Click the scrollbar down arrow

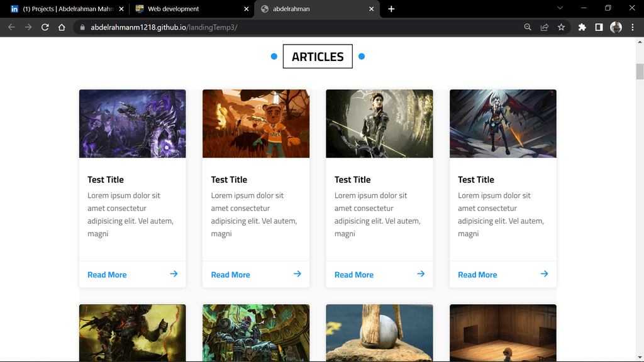point(640,358)
